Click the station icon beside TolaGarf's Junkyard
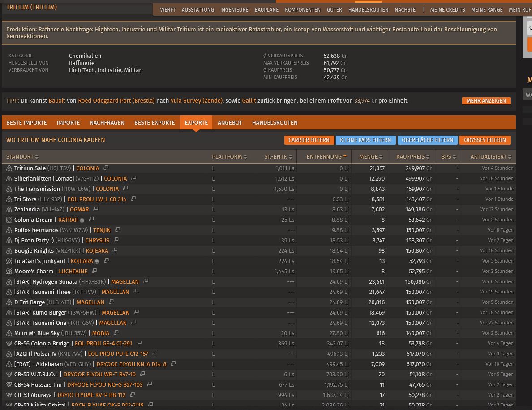Screen dimensions: 532x410 [9, 261]
